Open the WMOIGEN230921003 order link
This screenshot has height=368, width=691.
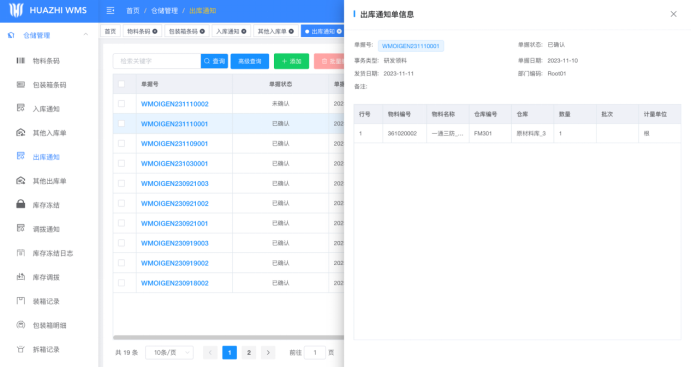point(175,183)
